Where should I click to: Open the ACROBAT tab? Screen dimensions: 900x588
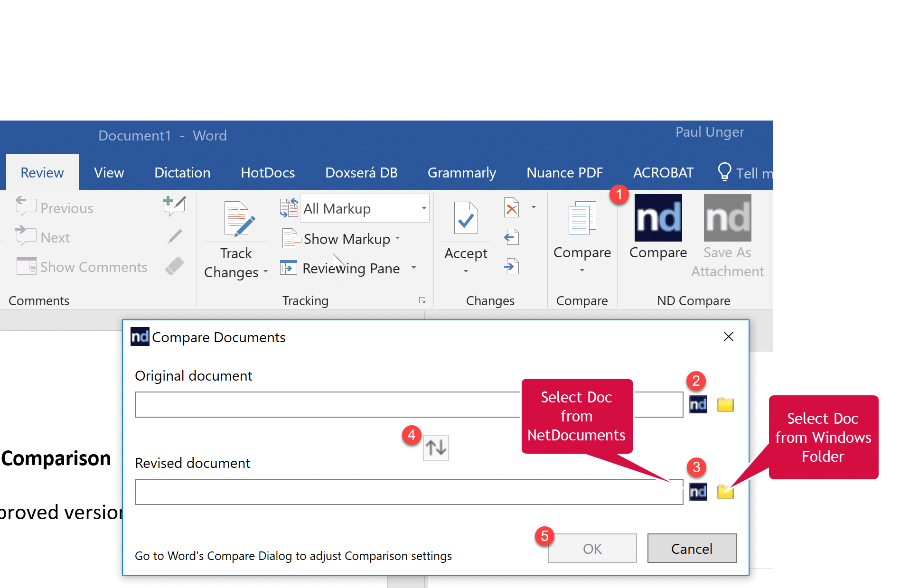click(x=663, y=173)
